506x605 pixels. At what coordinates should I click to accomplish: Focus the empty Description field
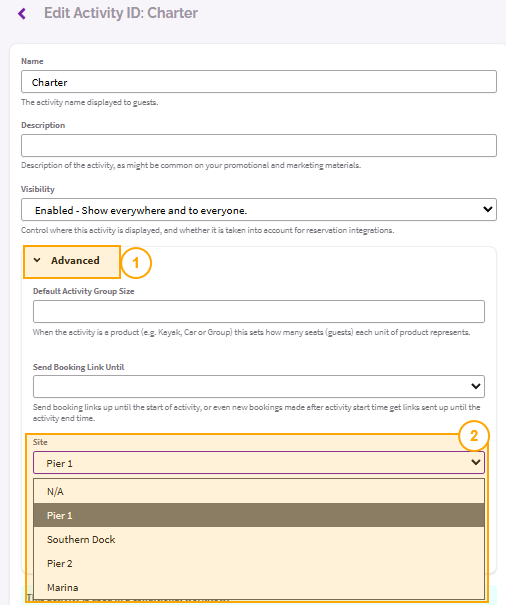coord(259,145)
